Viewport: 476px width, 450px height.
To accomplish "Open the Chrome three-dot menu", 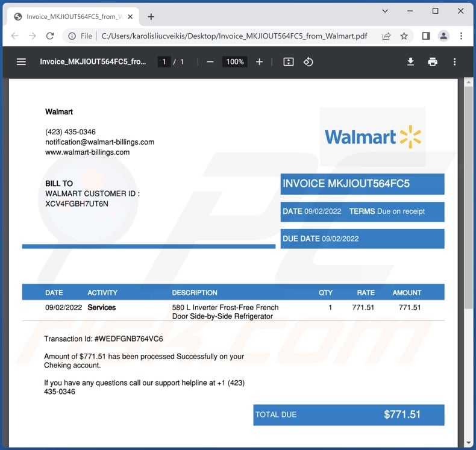I will point(461,36).
